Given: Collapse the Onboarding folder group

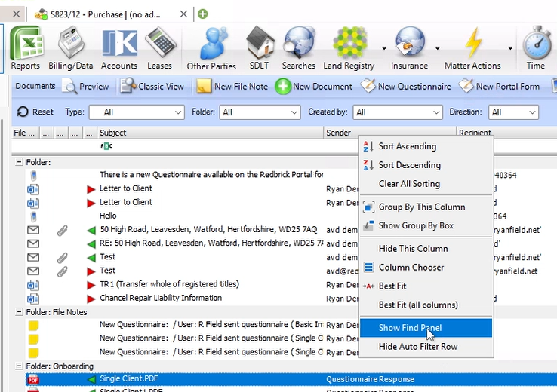Looking at the screenshot, I should point(19,366).
